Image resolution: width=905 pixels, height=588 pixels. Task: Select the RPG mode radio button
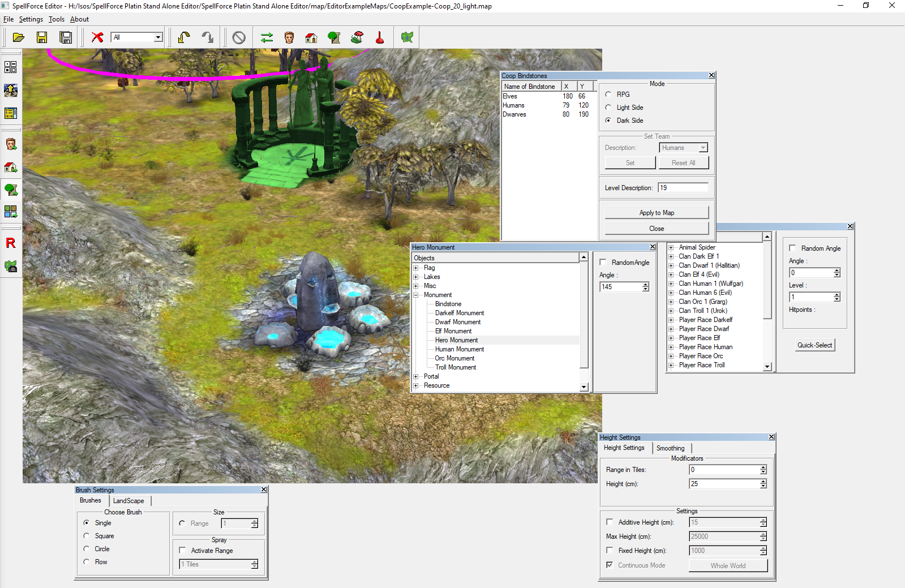[608, 95]
